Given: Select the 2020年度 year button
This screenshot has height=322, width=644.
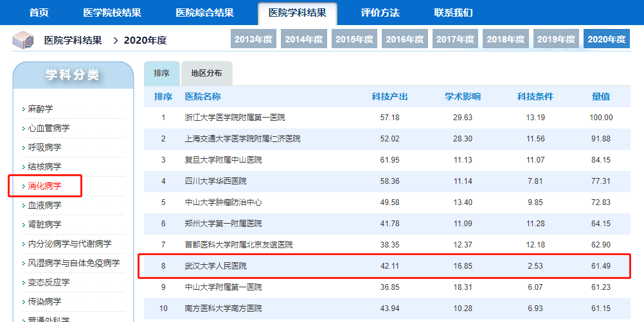Looking at the screenshot, I should point(607,39).
